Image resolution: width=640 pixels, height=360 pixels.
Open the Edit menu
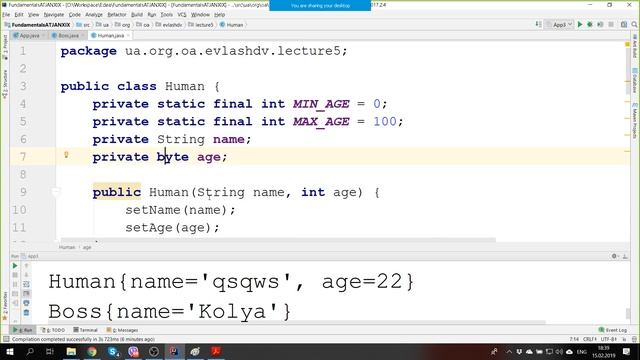point(19,15)
